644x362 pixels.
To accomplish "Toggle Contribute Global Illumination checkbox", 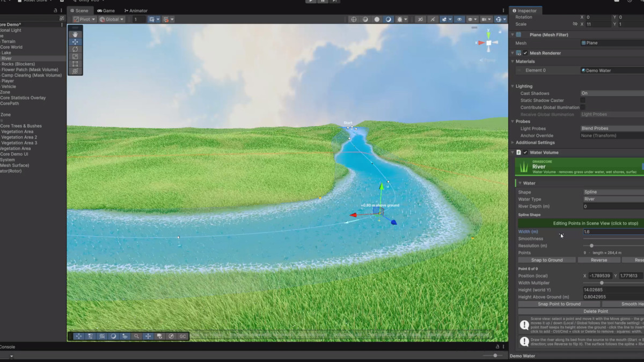I will click(583, 107).
